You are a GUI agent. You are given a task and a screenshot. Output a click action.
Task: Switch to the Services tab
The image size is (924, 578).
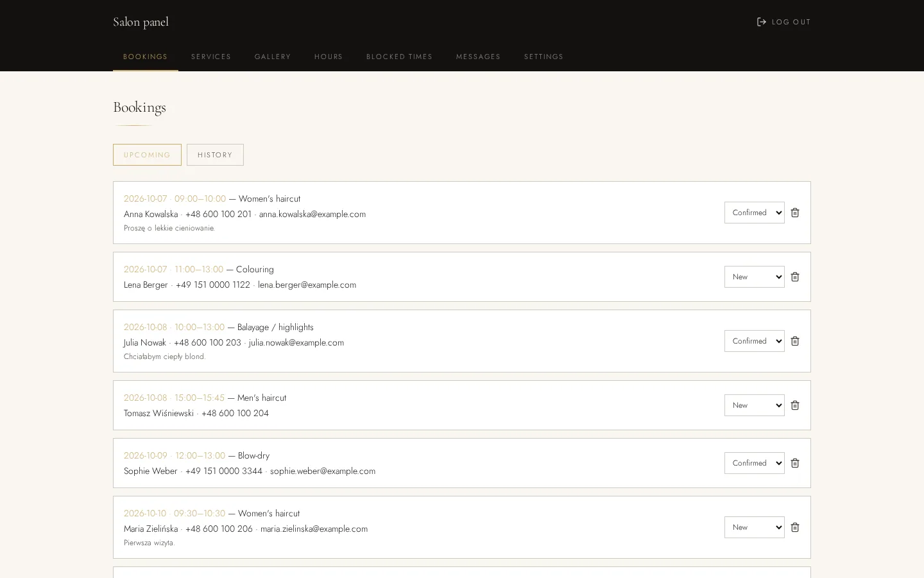[x=211, y=57]
